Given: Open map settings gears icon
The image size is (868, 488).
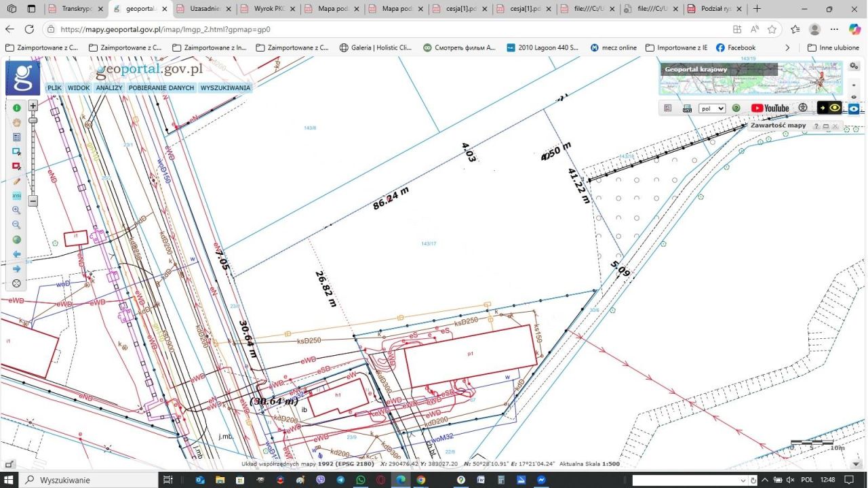Looking at the screenshot, I should [854, 66].
